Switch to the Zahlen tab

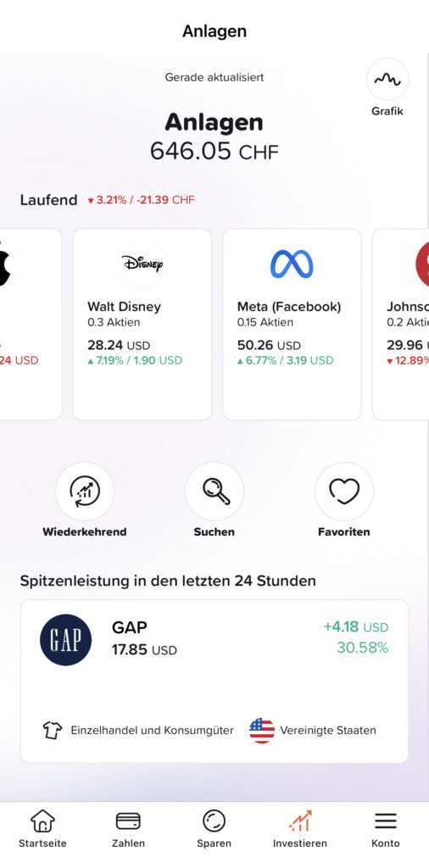pos(128,829)
